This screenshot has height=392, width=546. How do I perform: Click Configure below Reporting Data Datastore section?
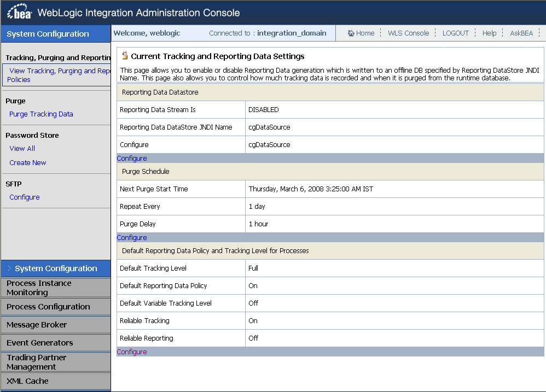click(132, 158)
